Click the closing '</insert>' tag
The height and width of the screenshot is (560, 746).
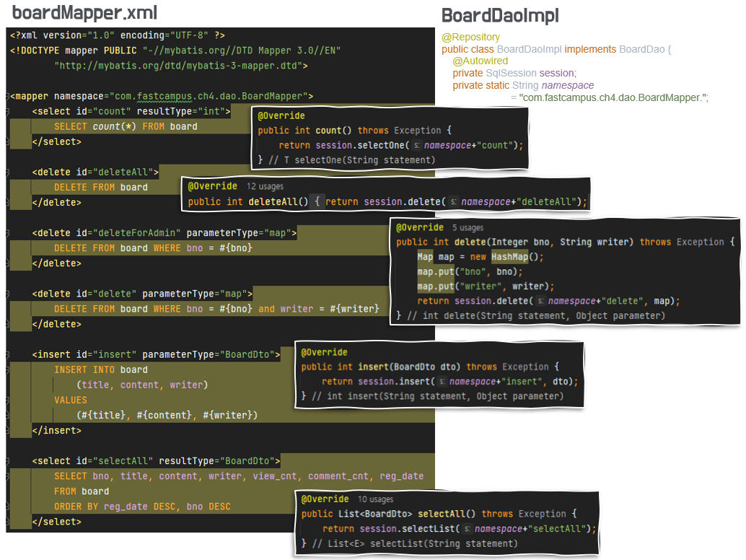point(56,431)
